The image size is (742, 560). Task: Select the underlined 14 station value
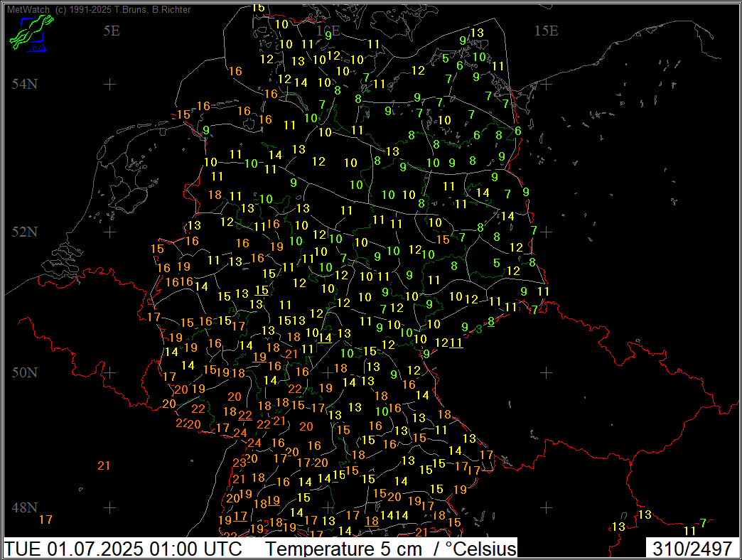click(325, 338)
